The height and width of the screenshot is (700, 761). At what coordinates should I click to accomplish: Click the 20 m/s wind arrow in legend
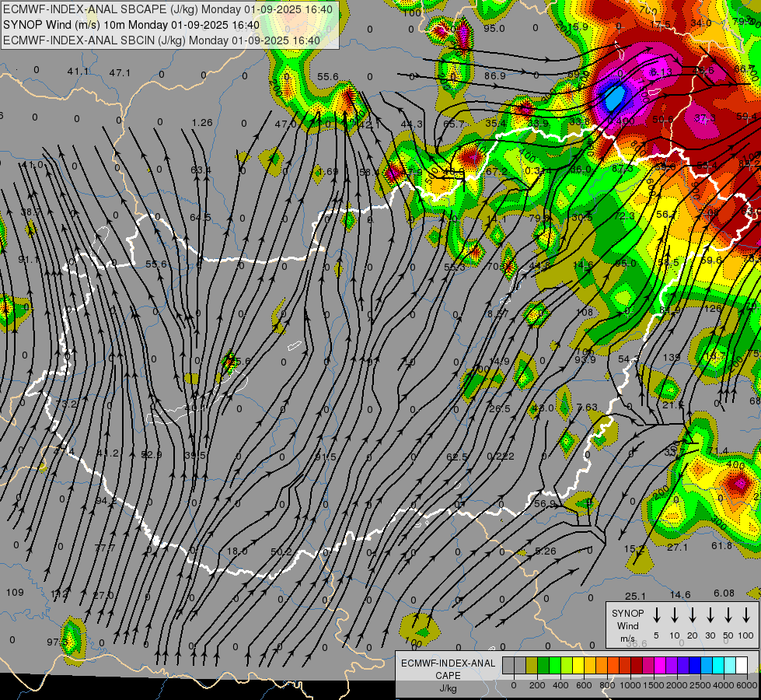(x=692, y=614)
